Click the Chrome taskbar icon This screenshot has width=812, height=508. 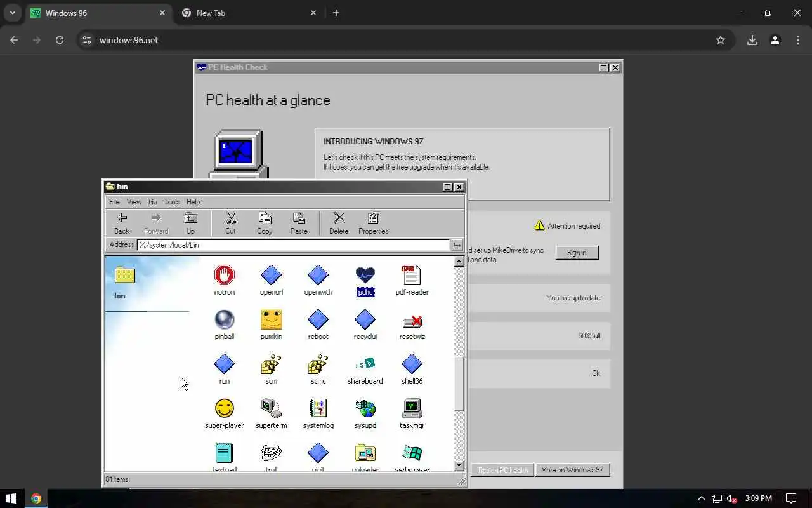point(36,498)
